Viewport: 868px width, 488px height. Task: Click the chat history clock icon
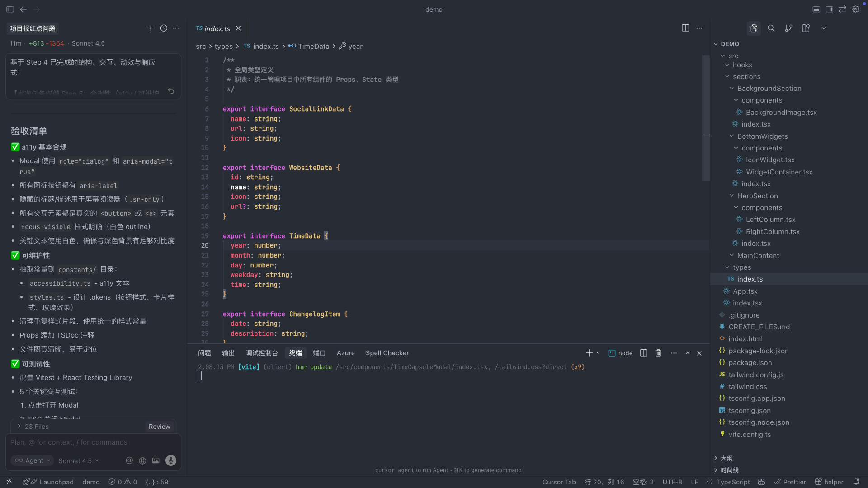[x=164, y=28]
